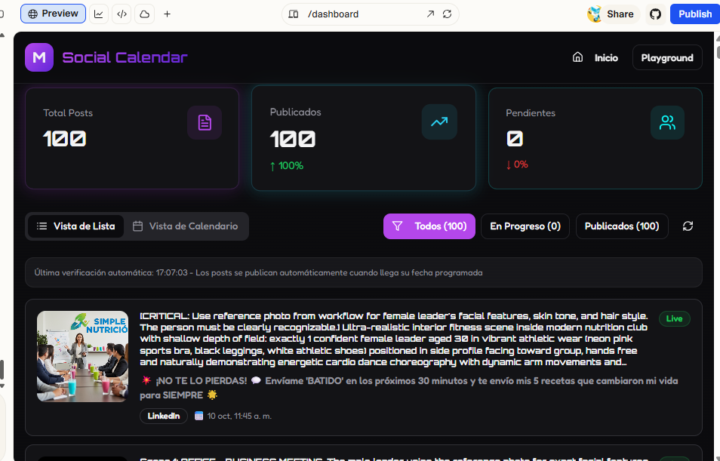Open the code view icon
This screenshot has width=720, height=461.
(x=122, y=14)
